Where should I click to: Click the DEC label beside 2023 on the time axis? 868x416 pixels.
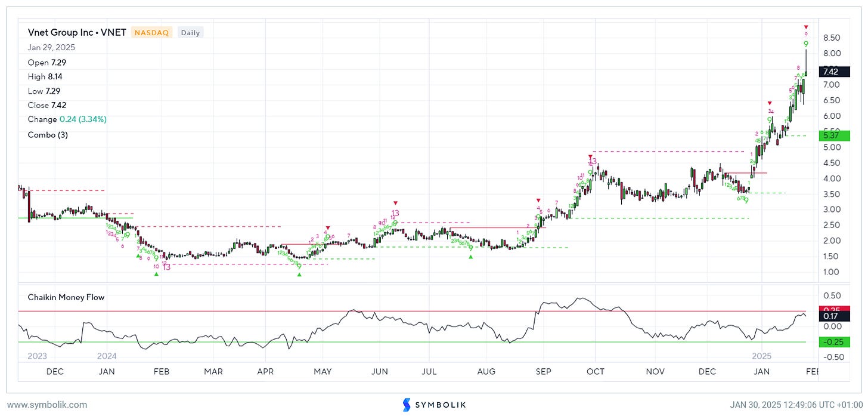point(55,371)
